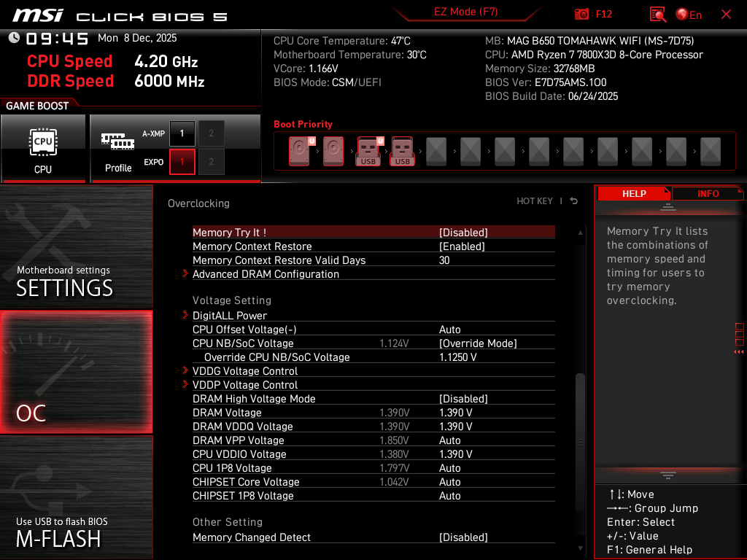The image size is (747, 560).
Task: Click the scrollbar down arrow
Action: point(580,548)
